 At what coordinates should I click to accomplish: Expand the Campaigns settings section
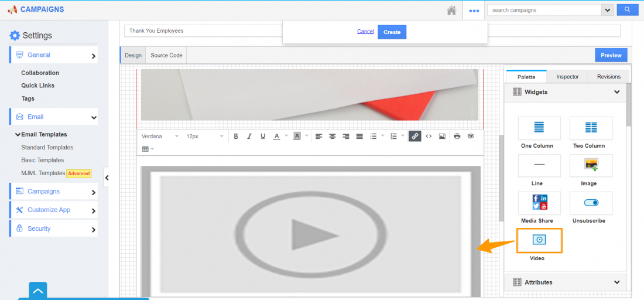[x=53, y=192]
